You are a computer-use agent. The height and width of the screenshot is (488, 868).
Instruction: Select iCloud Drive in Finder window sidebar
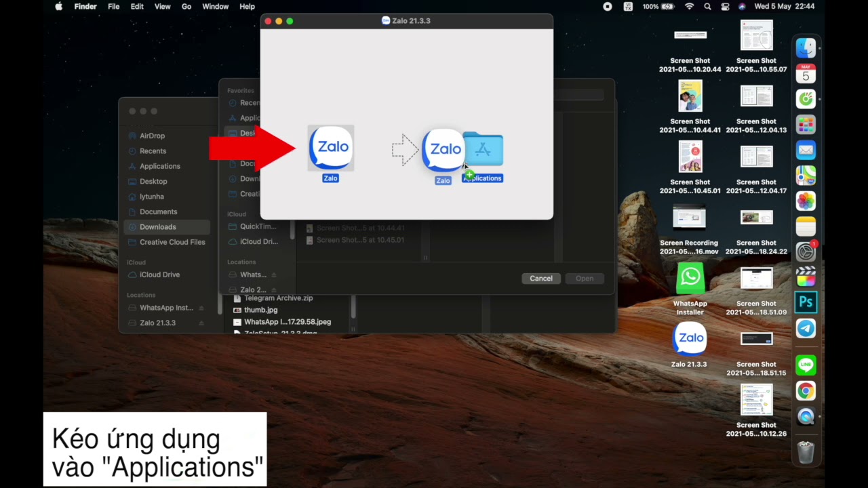(x=159, y=274)
